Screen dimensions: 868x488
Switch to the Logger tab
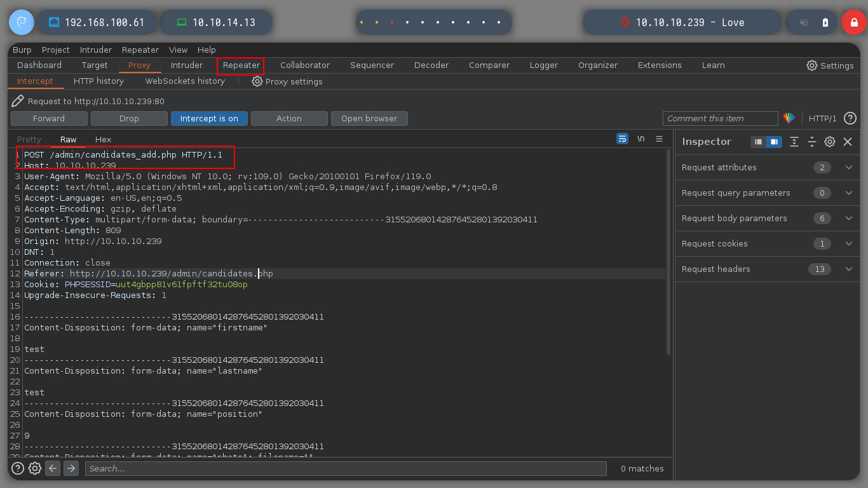544,65
